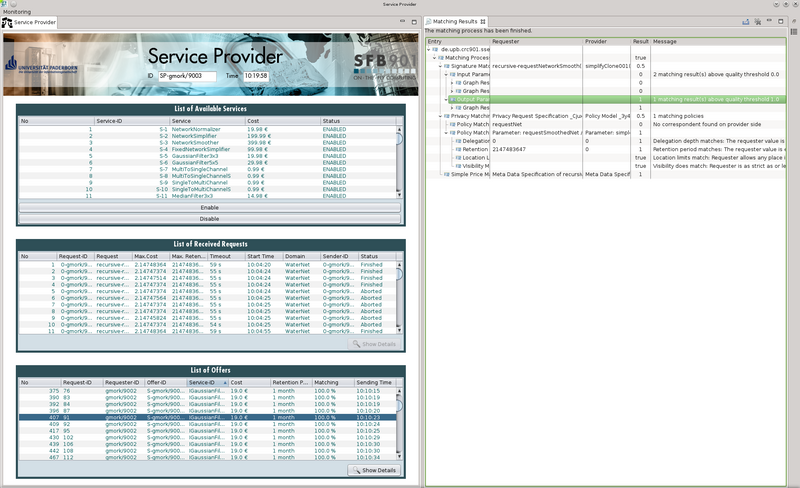Click the Visibility Match entry icon
The width and height of the screenshot is (800, 488).
[x=458, y=166]
